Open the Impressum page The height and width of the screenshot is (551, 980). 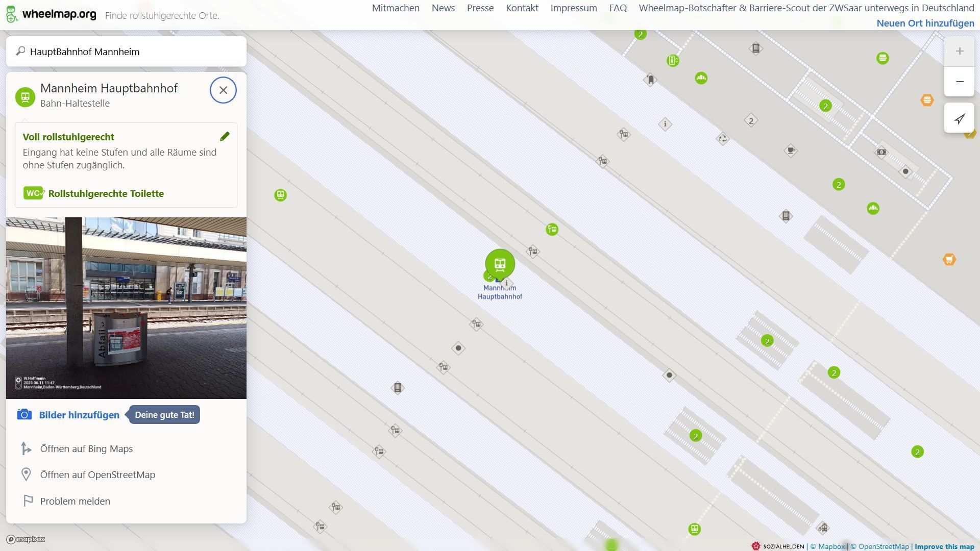point(574,8)
